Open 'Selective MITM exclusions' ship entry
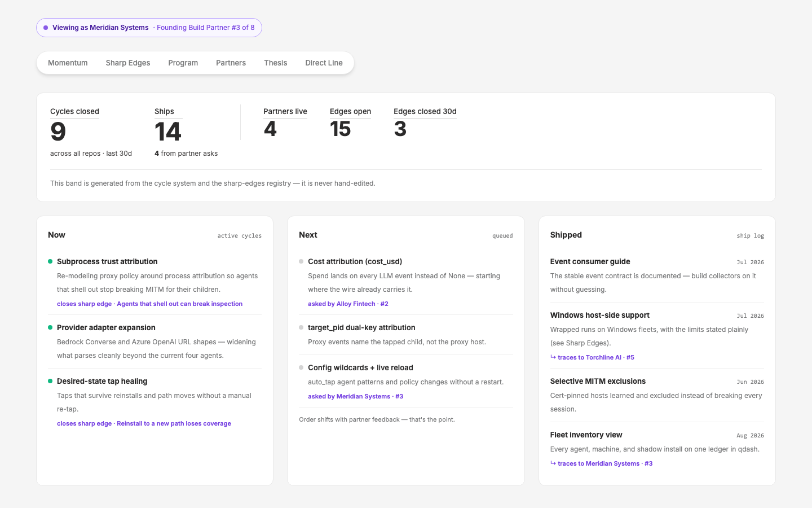 (x=598, y=381)
